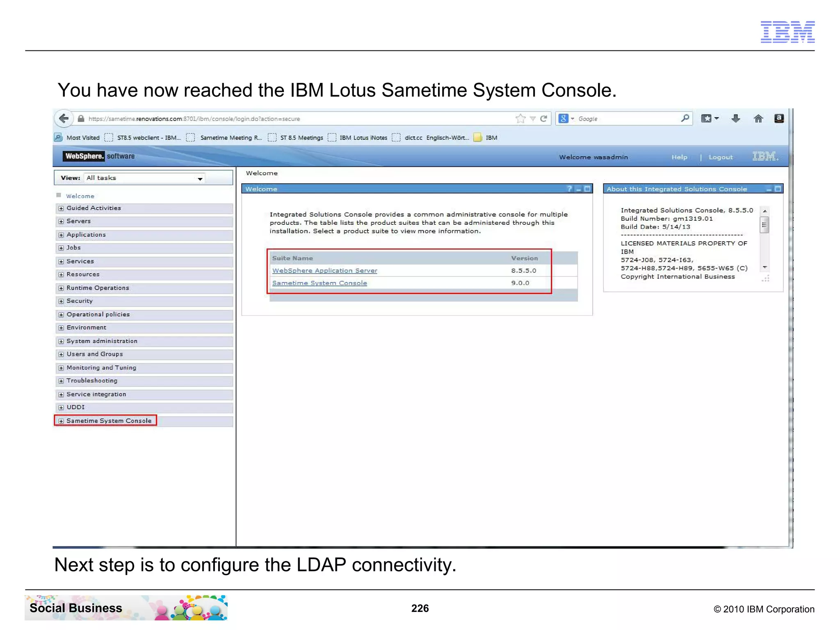Expand the Operational policies node
Image resolution: width=840 pixels, height=630 pixels.
pyautogui.click(x=61, y=315)
